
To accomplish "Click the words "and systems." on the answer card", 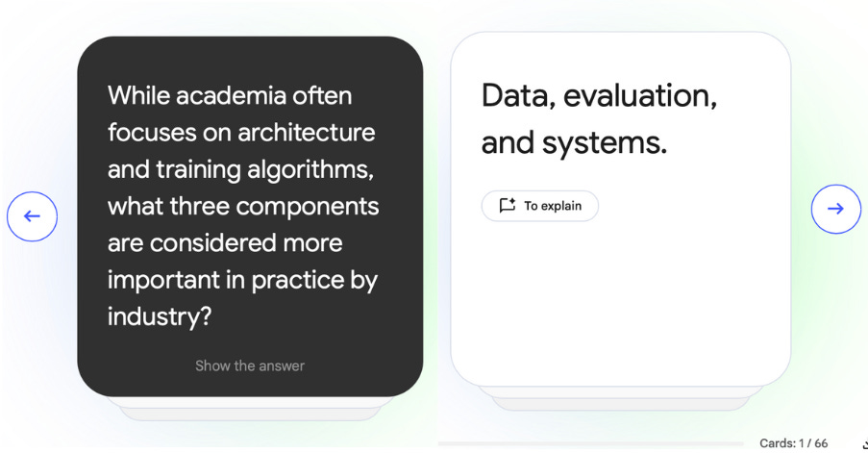I will point(574,143).
